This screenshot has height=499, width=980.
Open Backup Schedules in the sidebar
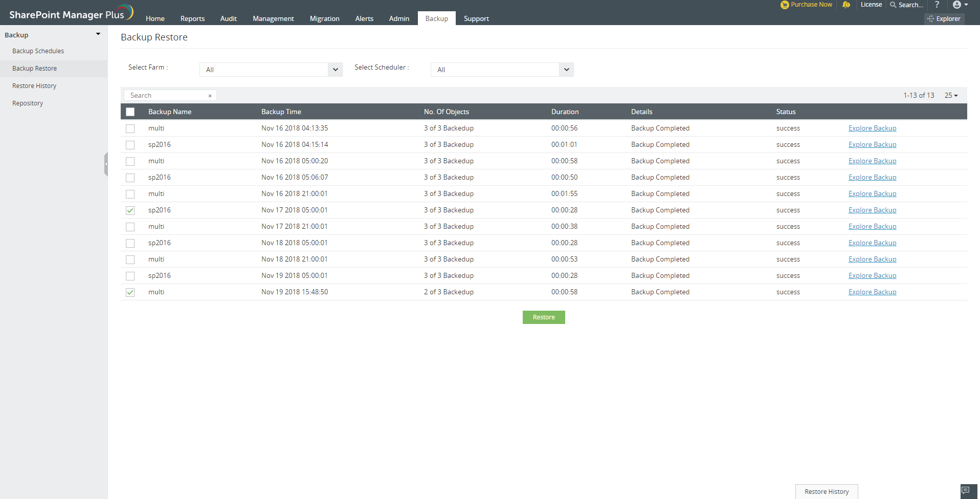point(38,51)
